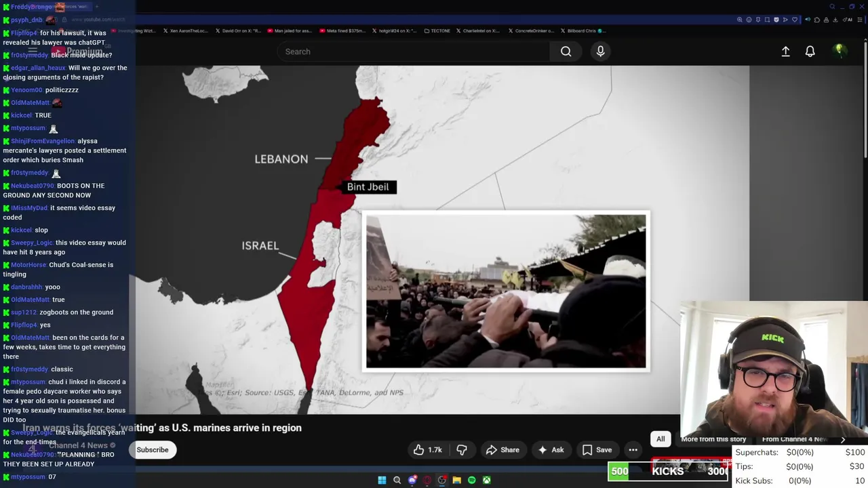Open 'Man jailed for ass...' bookmark
Viewport: 868px width, 488px height.
pos(289,30)
